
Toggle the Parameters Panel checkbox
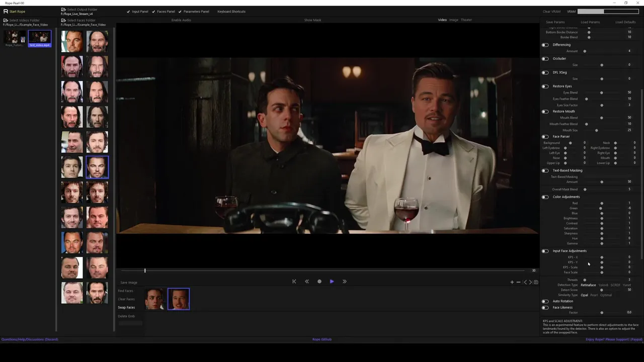pos(180,12)
